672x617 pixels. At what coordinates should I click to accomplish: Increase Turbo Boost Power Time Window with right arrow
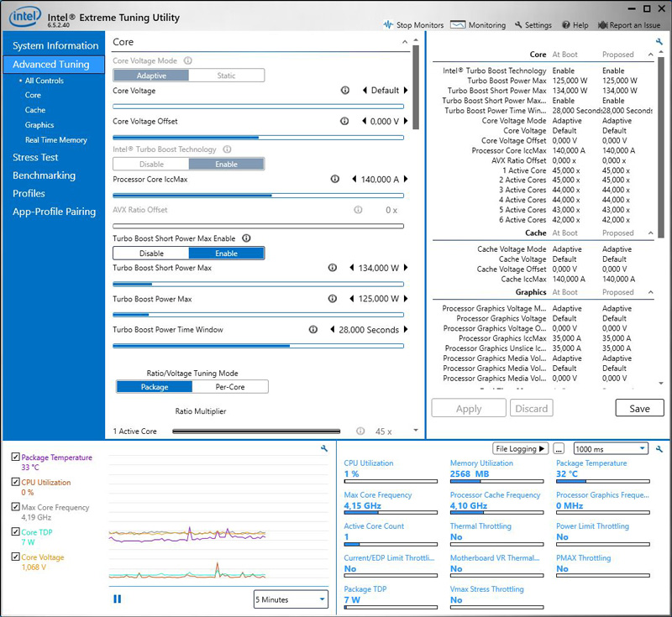(x=406, y=329)
